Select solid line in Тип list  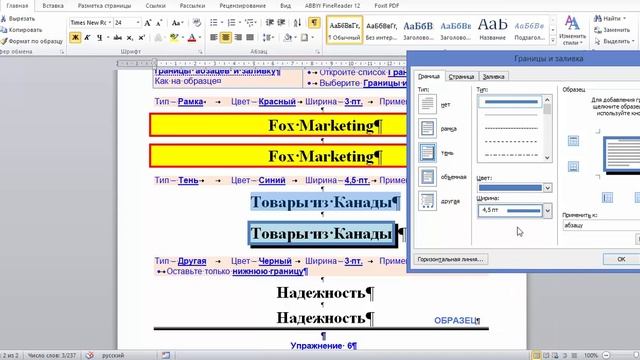[511, 102]
